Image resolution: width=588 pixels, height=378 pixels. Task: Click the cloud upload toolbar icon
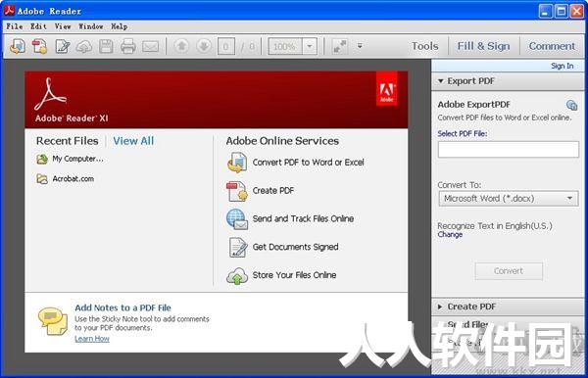[x=84, y=46]
